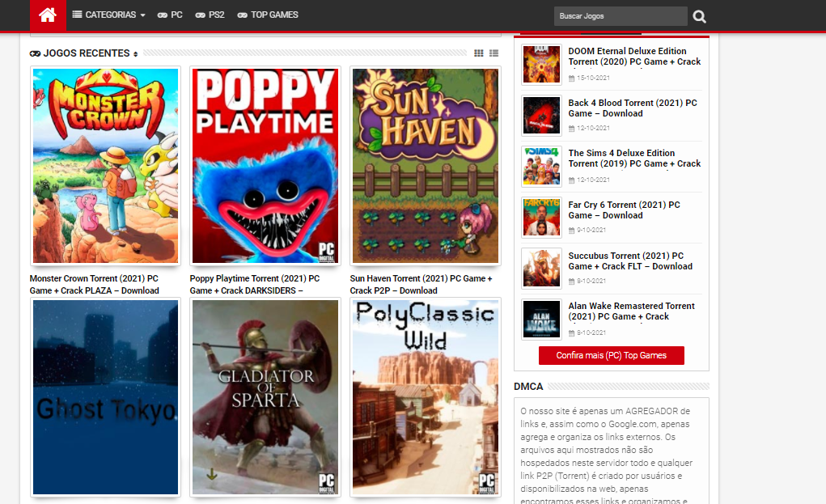Open the PolyClassic Wild cover image
Viewport: 826px width, 504px height.
[425, 397]
